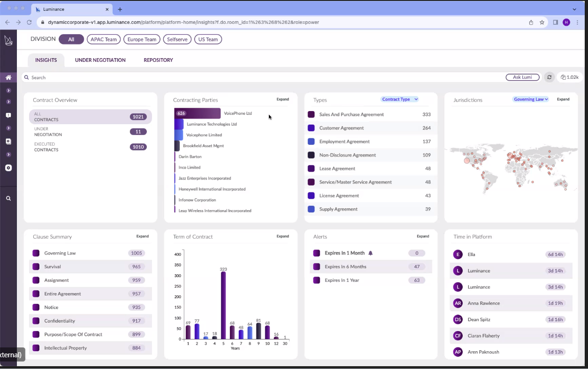Viewport: 588px width, 369px height.
Task: Toggle the US Team division filter
Action: (x=208, y=39)
